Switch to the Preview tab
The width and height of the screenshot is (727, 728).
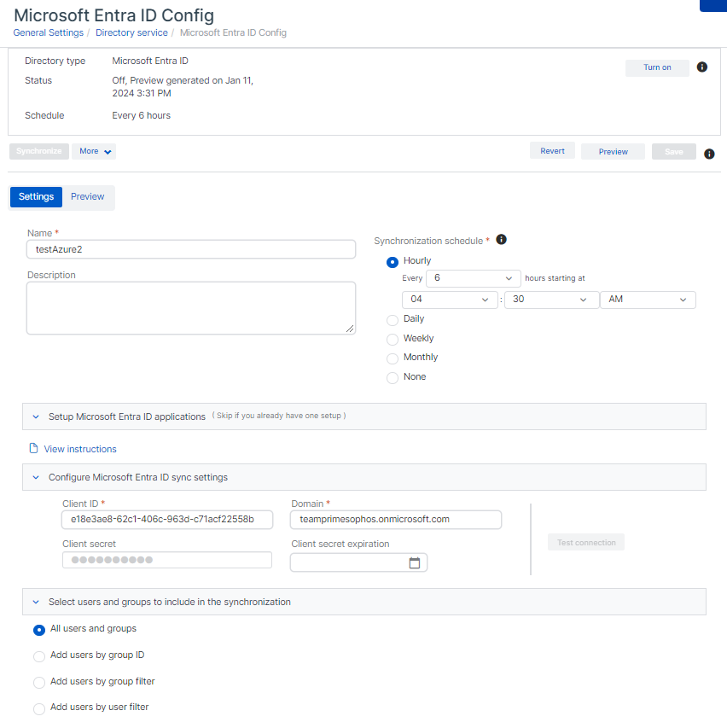tap(87, 197)
